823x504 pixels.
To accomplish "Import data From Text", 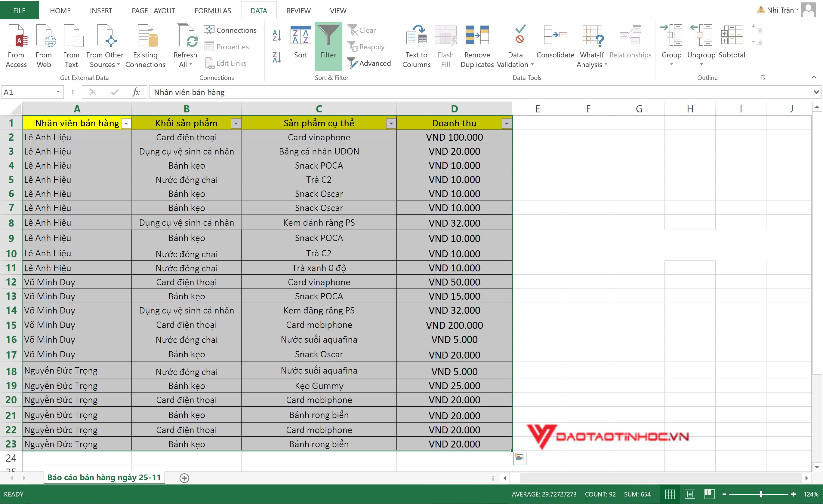I will pos(71,46).
